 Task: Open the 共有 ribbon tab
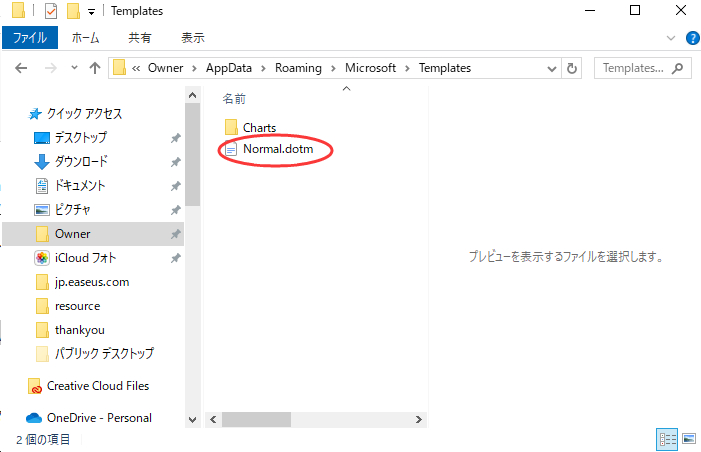(139, 38)
